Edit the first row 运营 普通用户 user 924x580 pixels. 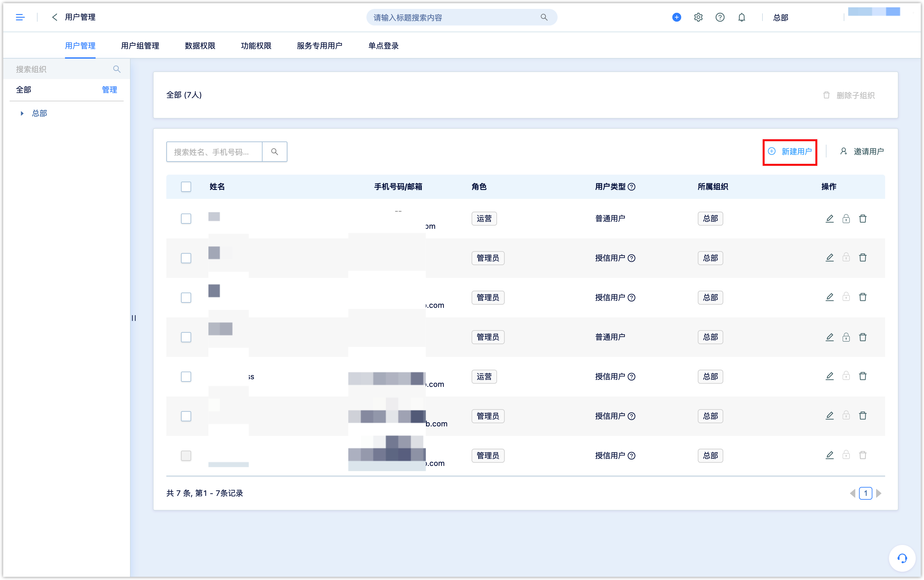[x=829, y=219]
